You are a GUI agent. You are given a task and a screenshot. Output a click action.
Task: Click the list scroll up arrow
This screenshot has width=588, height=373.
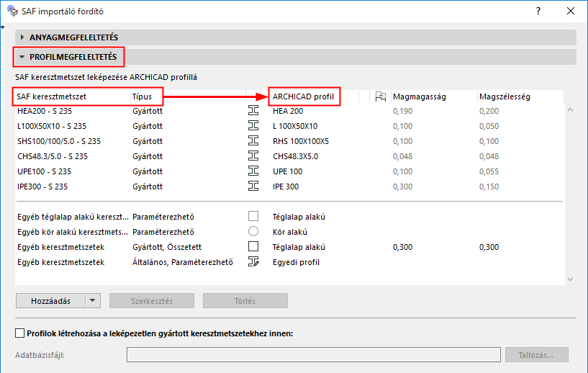point(571,110)
